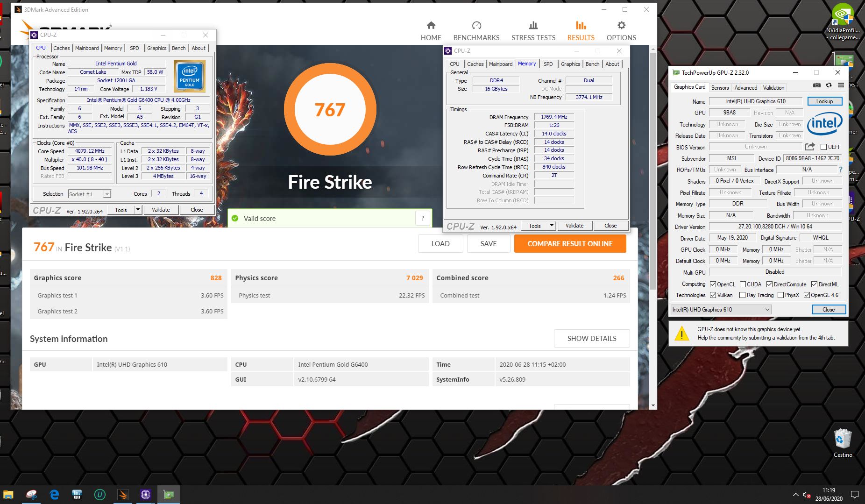Show hidden system tray icons

pos(795,495)
